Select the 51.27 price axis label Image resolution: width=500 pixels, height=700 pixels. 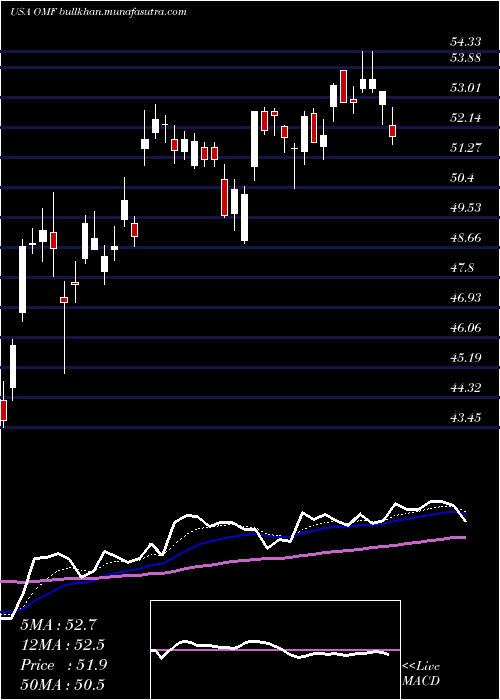[466, 148]
